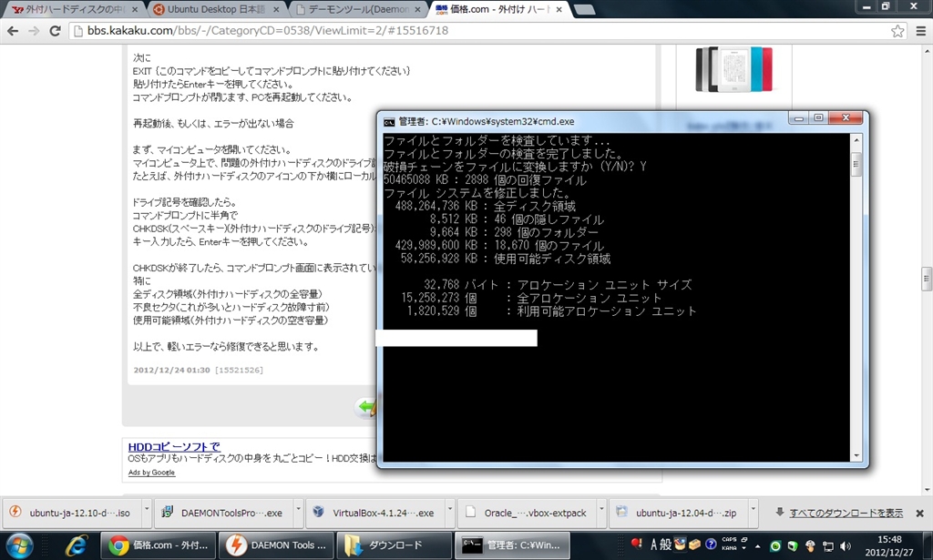Minimize the cmd.exe window
The width and height of the screenshot is (933, 560).
tap(799, 117)
